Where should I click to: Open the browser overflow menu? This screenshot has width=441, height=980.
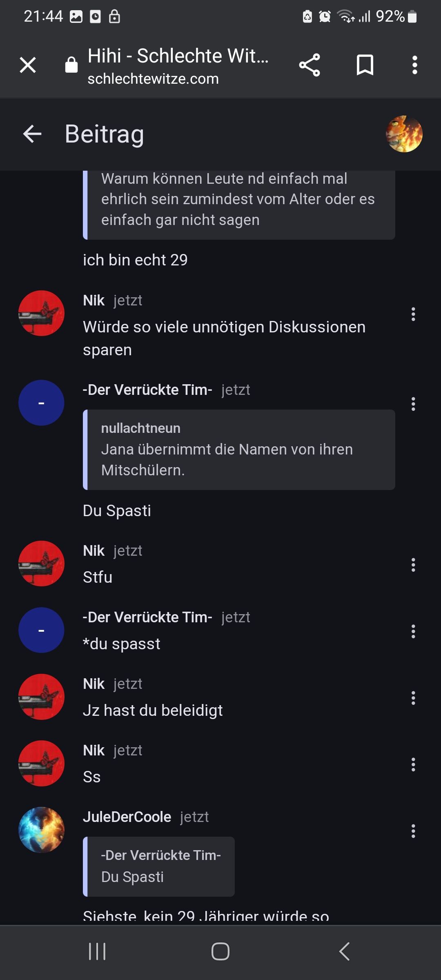click(414, 65)
